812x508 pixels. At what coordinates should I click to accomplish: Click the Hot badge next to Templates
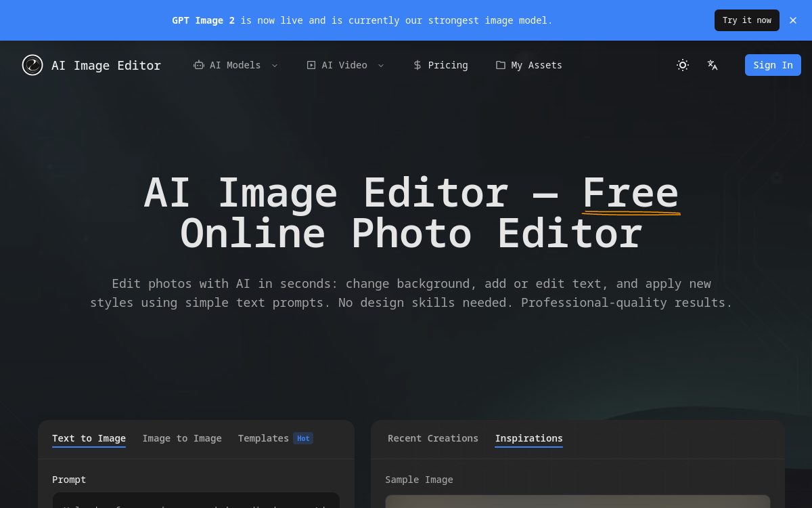click(x=303, y=438)
